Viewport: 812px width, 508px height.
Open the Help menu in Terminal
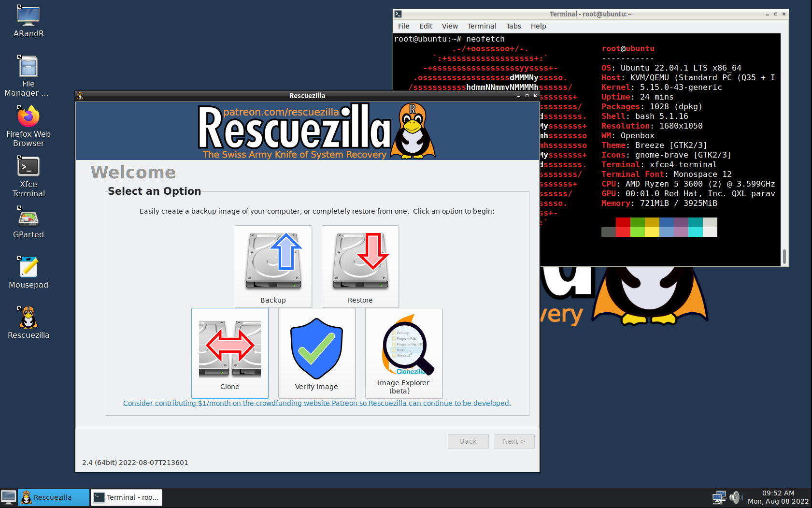[538, 26]
